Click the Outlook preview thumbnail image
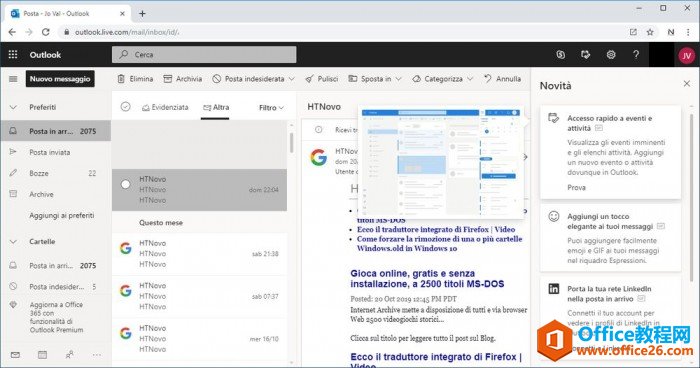Screen dimensions: 700x368 (441, 163)
